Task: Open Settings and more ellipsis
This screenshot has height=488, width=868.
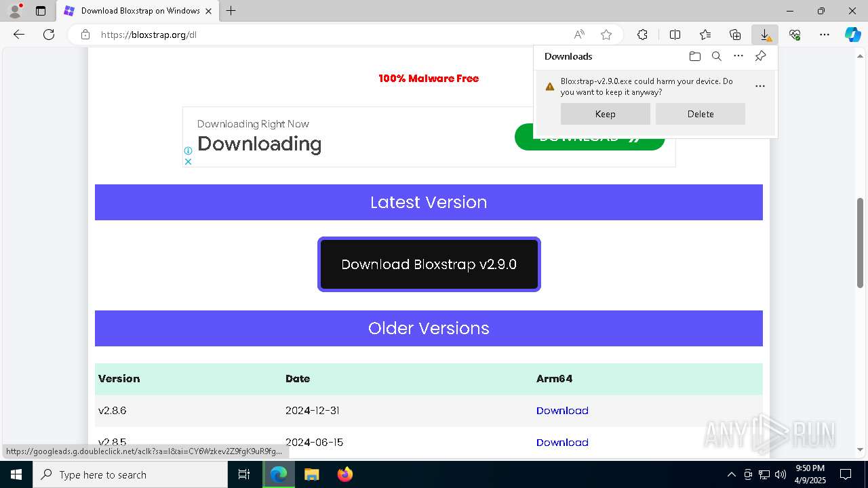Action: 825,35
